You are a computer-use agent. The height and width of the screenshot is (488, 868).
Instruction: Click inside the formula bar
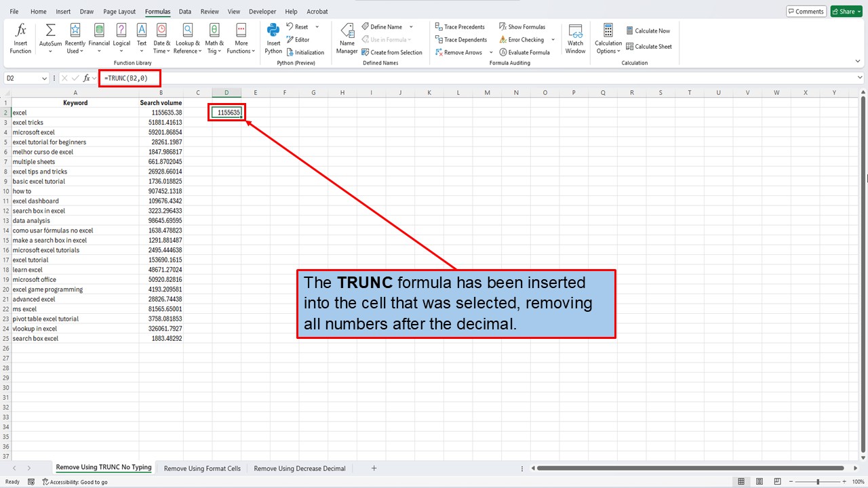point(203,78)
